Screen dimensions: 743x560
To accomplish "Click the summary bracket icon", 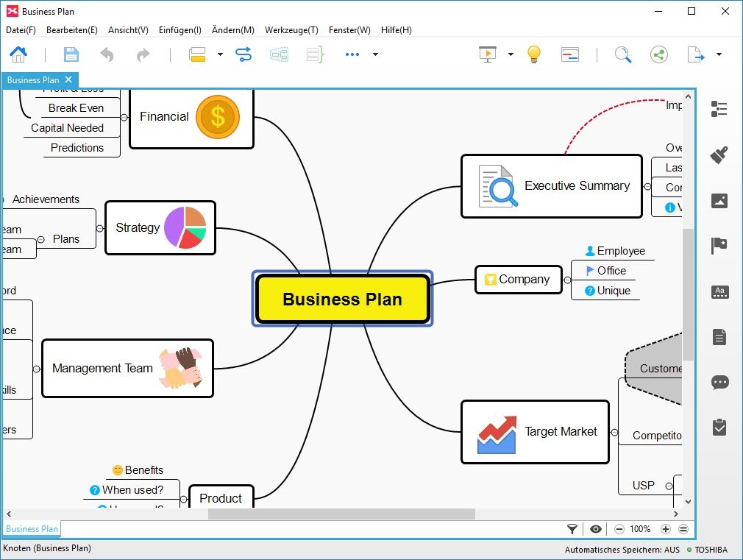I will coord(315,54).
